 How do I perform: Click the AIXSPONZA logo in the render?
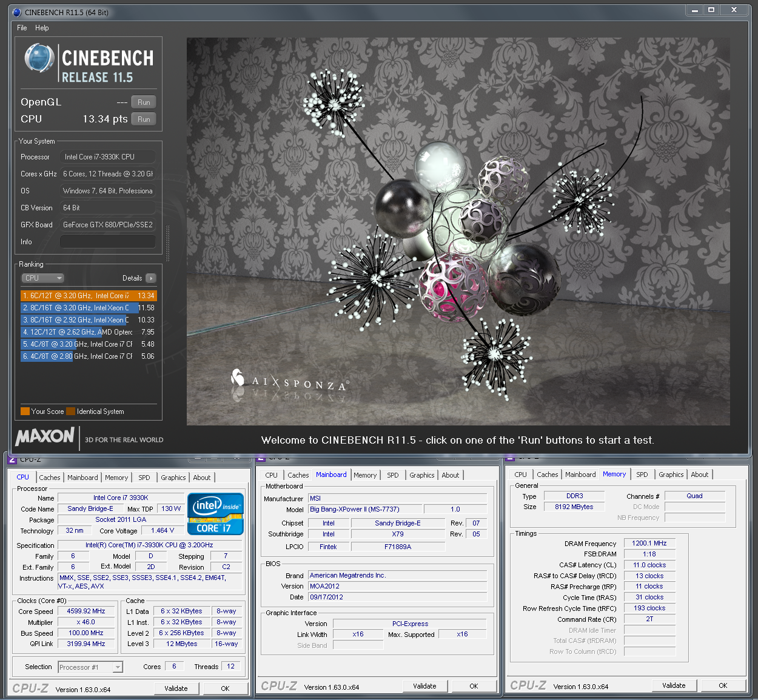(x=289, y=381)
